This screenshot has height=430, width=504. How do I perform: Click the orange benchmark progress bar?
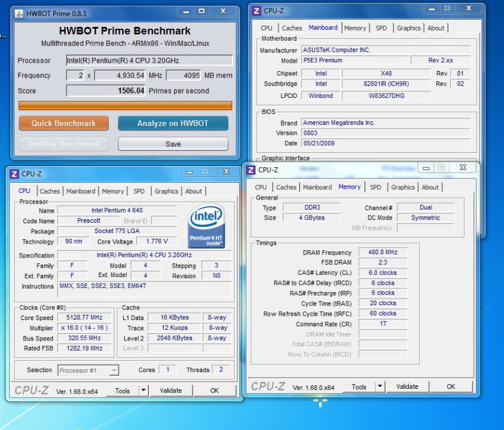[x=125, y=106]
